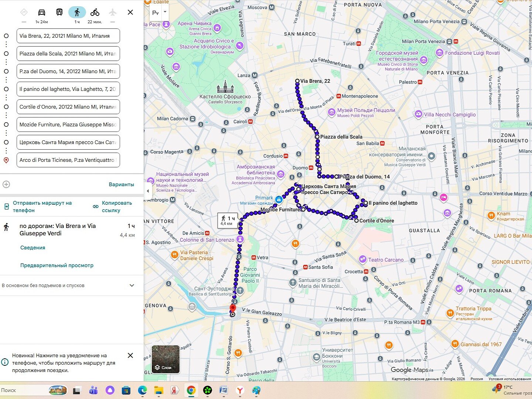Viewport: 532px width, 399px height.
Task: Click the 1 ч 4,4 км route label on map
Action: (x=227, y=221)
